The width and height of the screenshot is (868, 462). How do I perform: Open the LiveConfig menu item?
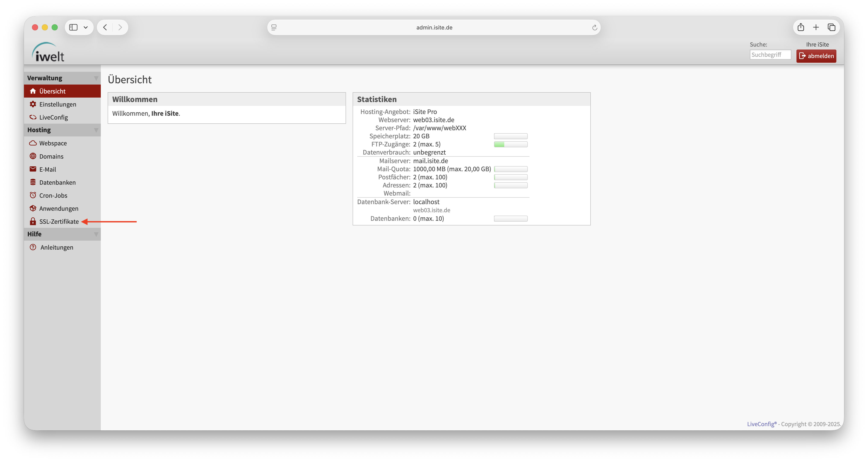coord(53,117)
